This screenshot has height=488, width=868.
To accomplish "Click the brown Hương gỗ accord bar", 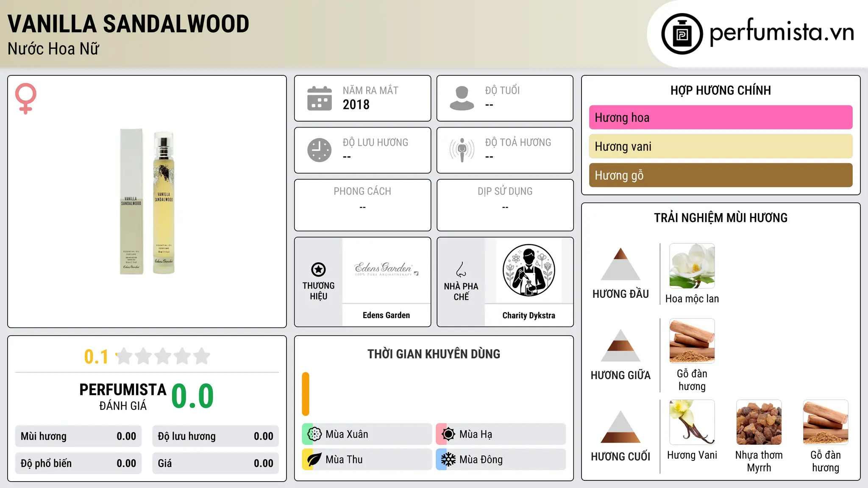I will (721, 175).
